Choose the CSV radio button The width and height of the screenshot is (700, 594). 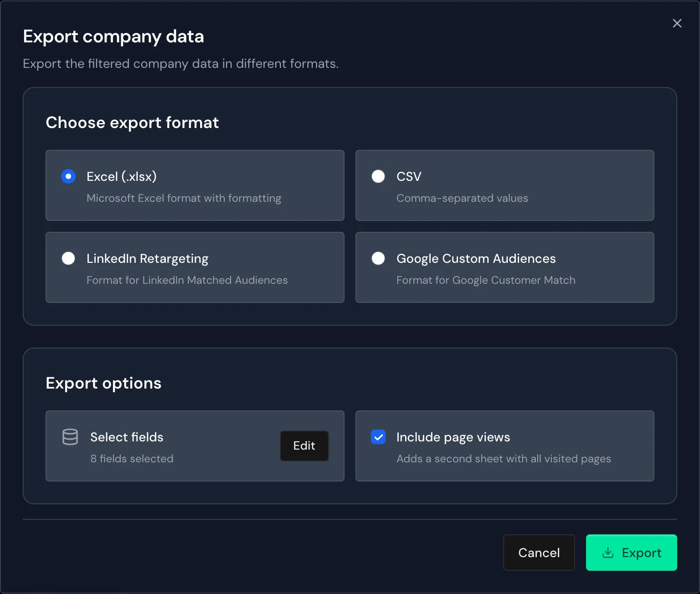(378, 176)
